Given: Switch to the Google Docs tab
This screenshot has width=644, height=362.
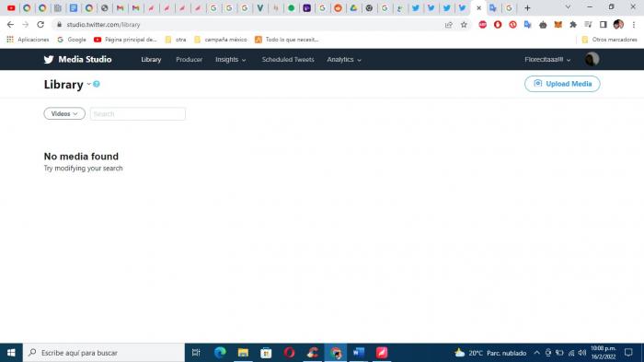Looking at the screenshot, I should click(x=74, y=7).
